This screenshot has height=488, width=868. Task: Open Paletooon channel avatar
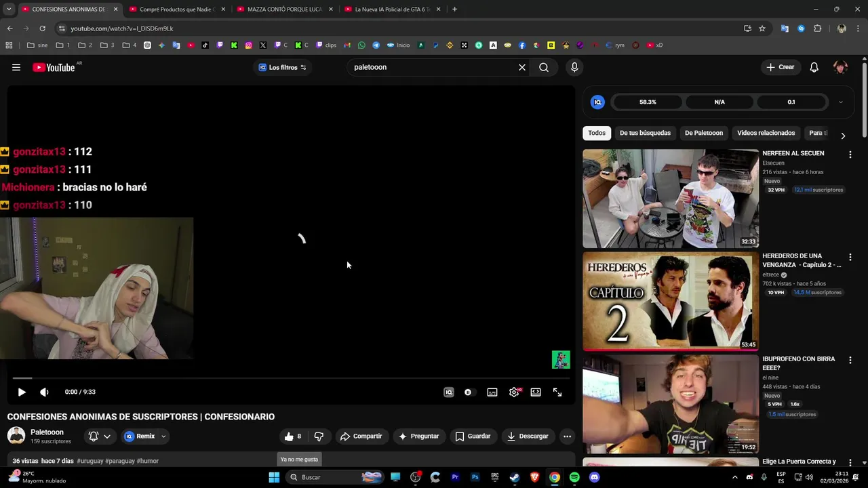(16, 436)
